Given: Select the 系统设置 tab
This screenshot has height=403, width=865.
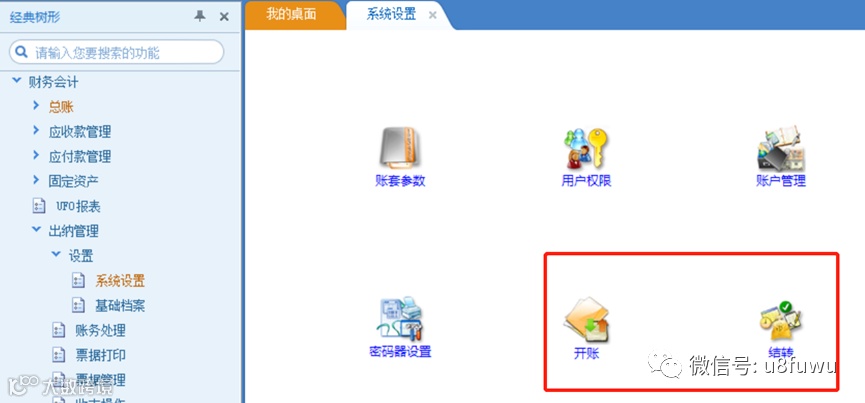Looking at the screenshot, I should [x=391, y=14].
